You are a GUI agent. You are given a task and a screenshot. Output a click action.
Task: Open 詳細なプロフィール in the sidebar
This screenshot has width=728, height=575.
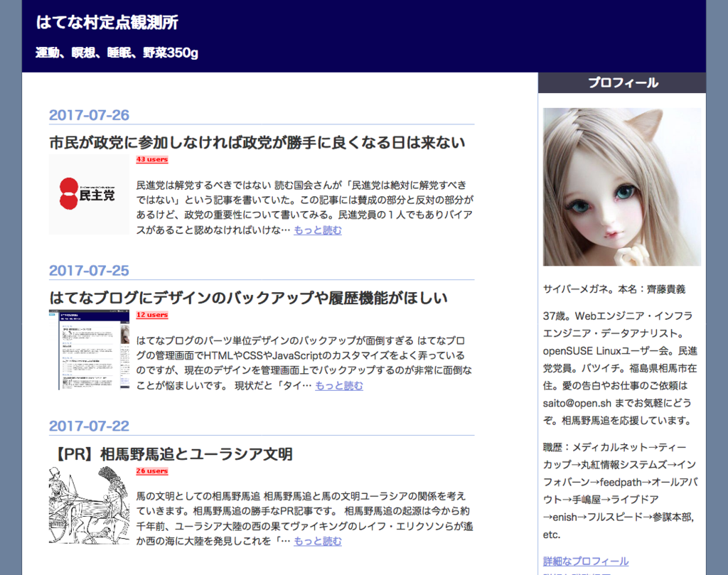click(x=585, y=561)
